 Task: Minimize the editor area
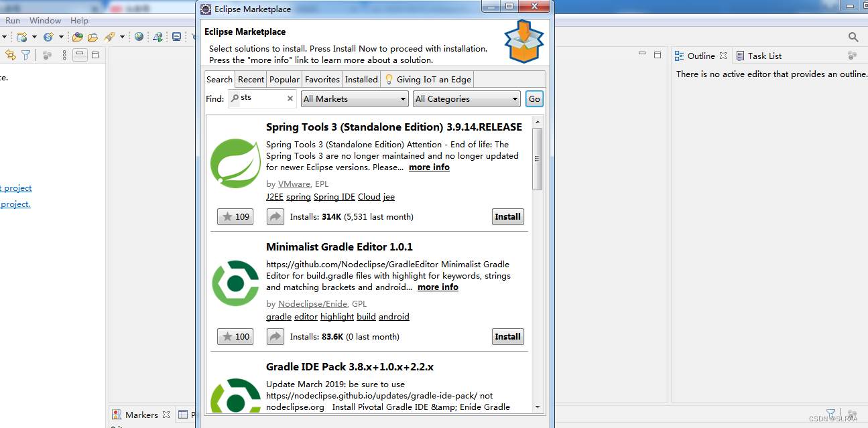(641, 54)
